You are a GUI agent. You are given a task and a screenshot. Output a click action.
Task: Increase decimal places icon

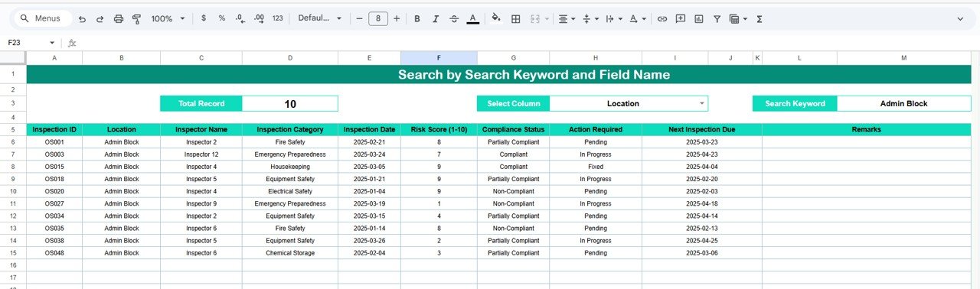click(259, 18)
